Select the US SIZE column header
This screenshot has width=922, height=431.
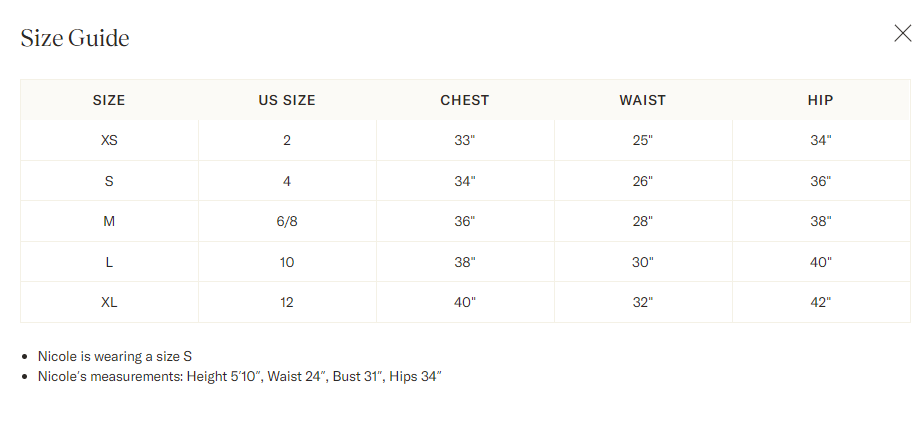pyautogui.click(x=287, y=100)
